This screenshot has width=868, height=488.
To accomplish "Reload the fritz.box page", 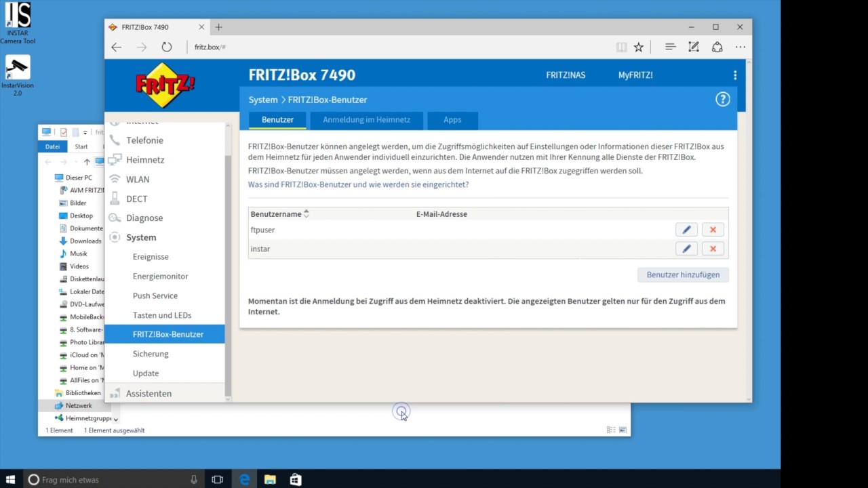I will click(x=167, y=47).
